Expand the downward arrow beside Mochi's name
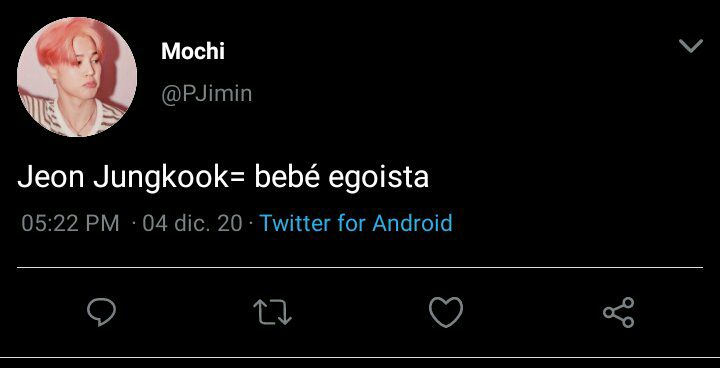The image size is (720, 368). point(691,46)
